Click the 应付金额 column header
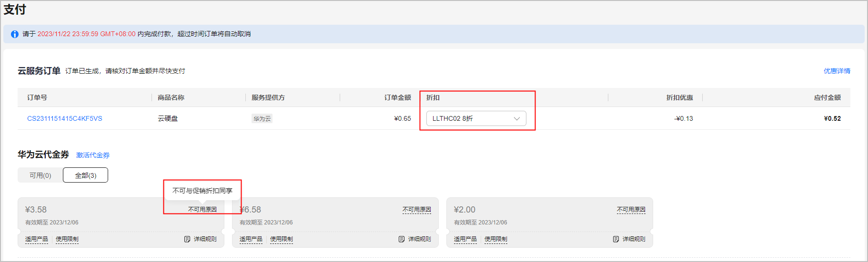The height and width of the screenshot is (262, 868). pyautogui.click(x=828, y=97)
